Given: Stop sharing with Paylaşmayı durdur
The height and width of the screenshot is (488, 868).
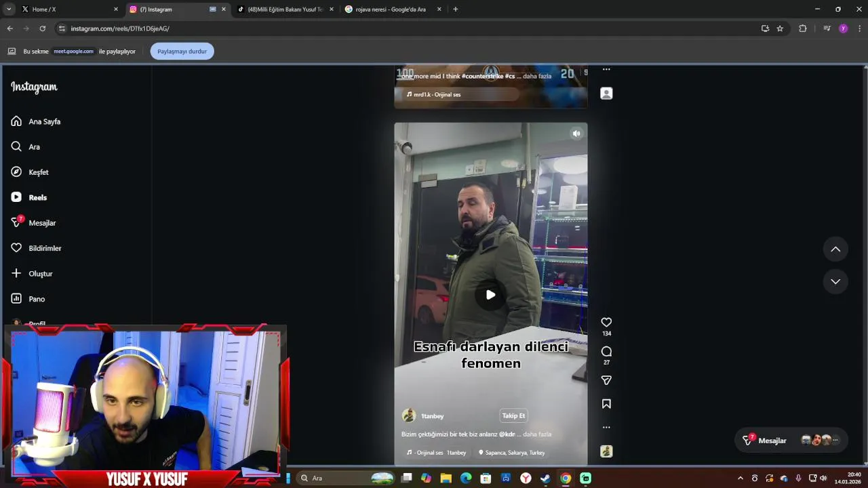Looking at the screenshot, I should [182, 52].
